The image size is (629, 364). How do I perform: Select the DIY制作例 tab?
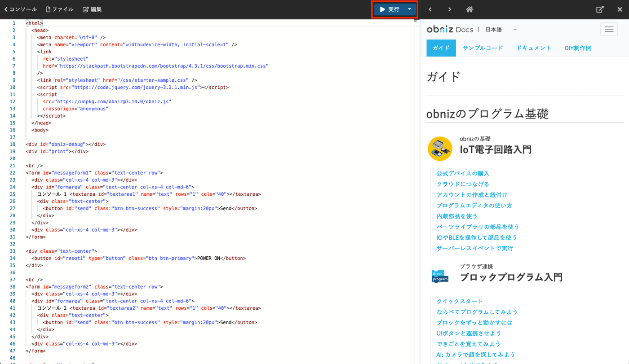[577, 48]
